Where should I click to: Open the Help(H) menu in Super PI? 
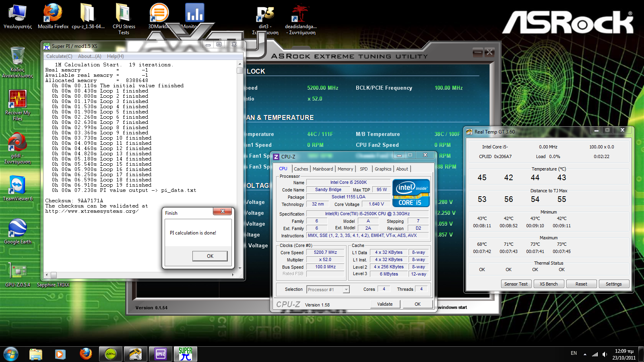[116, 56]
